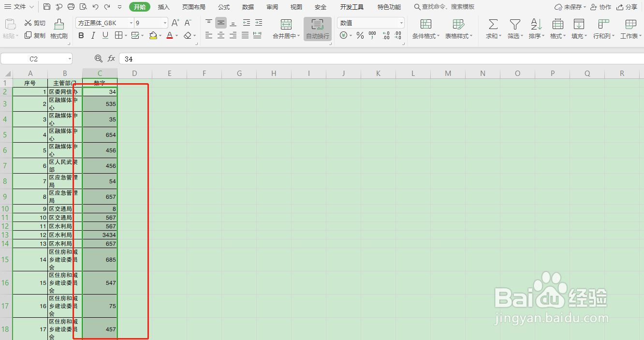Click the 填充 fill icon
Viewport: 644px width, 340px height.
pos(579,24)
